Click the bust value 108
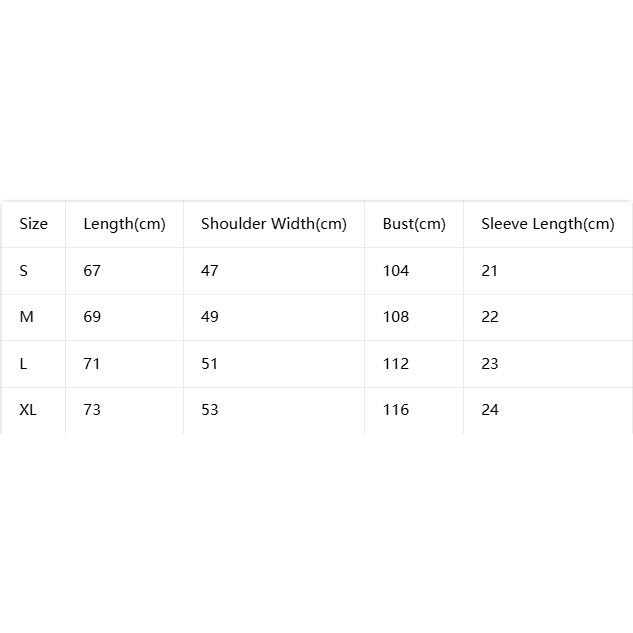This screenshot has width=633, height=633. tap(396, 317)
